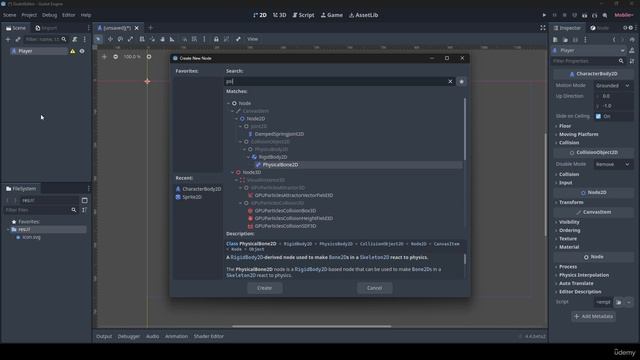Click the Inspector save resource icon
The height and width of the screenshot is (360, 640).
[x=576, y=40]
